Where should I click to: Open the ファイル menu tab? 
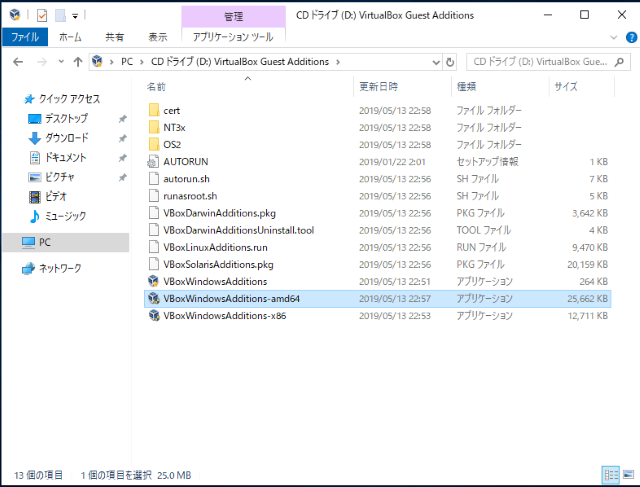(25, 37)
